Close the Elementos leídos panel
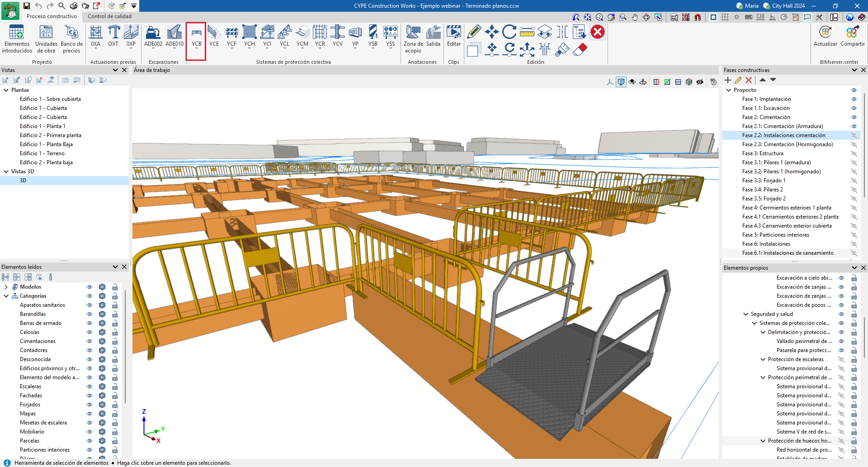This screenshot has width=868, height=467. 124,267
